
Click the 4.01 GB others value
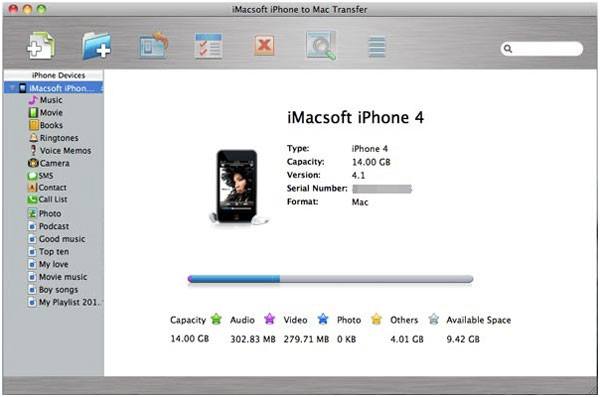[x=407, y=339]
